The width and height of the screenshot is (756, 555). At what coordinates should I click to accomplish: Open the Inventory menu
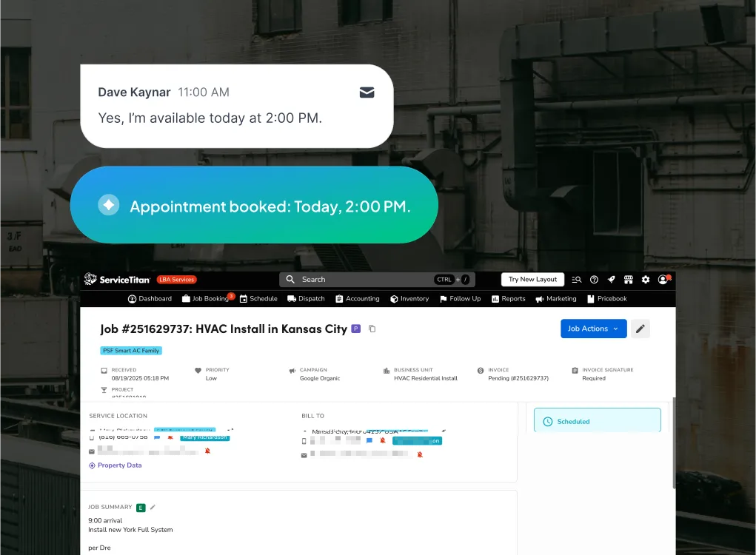coord(409,299)
